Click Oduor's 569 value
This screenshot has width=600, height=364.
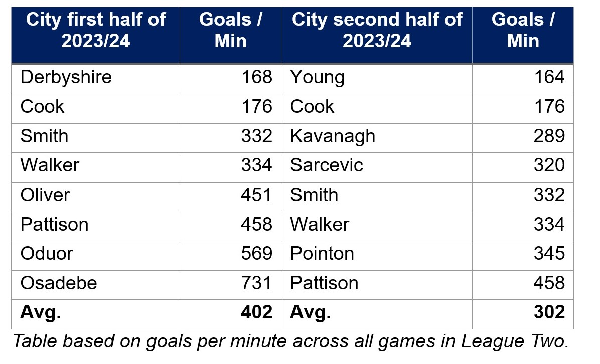click(256, 253)
